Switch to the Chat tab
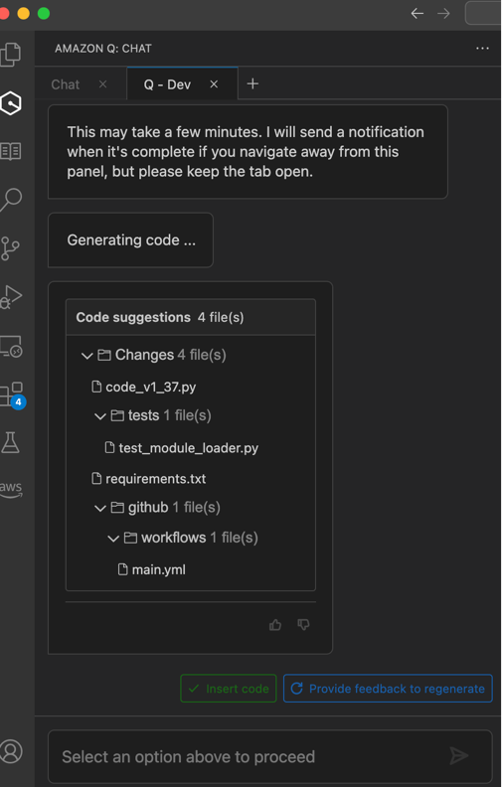Screen dimensions: 504x791 65,85
